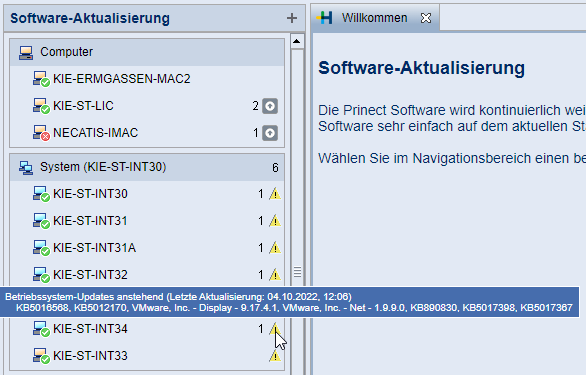The width and height of the screenshot is (586, 375).
Task: Click the navigation panel scrollbar thumb grip
Action: [x=297, y=272]
